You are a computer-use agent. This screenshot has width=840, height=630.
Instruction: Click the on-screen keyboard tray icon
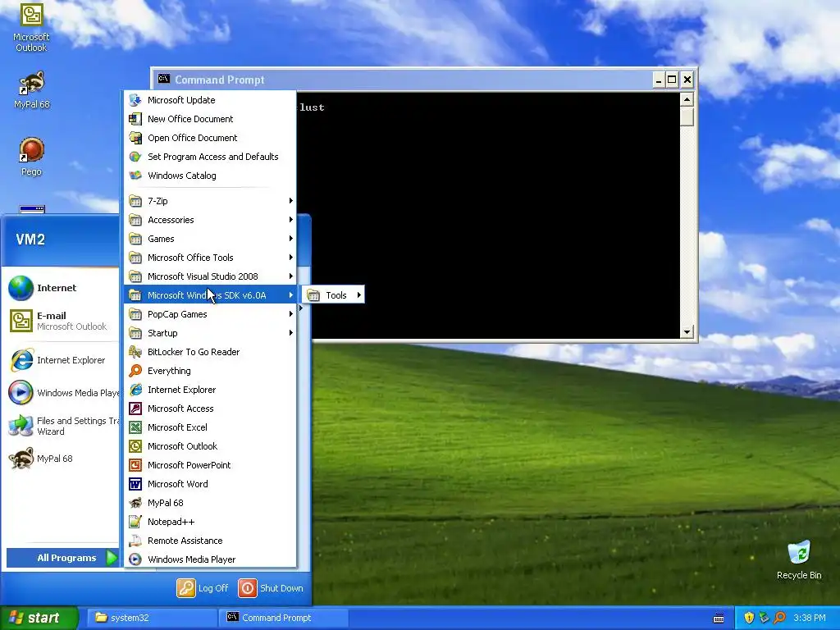pos(719,619)
